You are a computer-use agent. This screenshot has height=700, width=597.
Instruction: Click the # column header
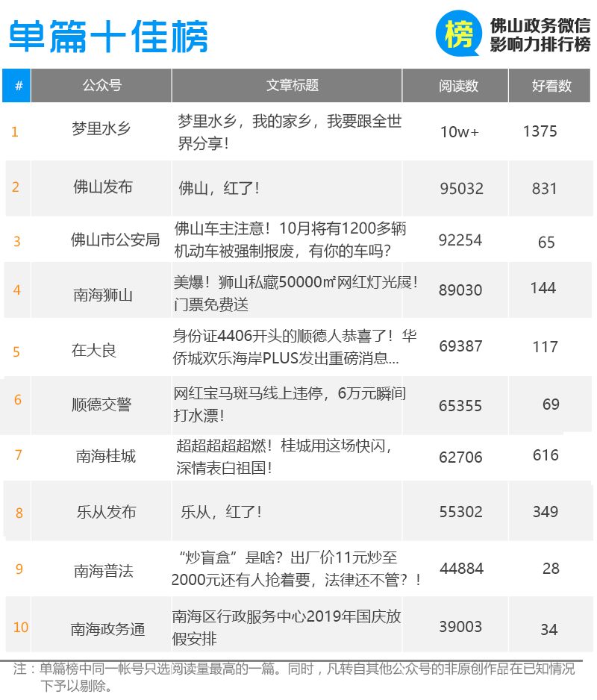[x=16, y=85]
